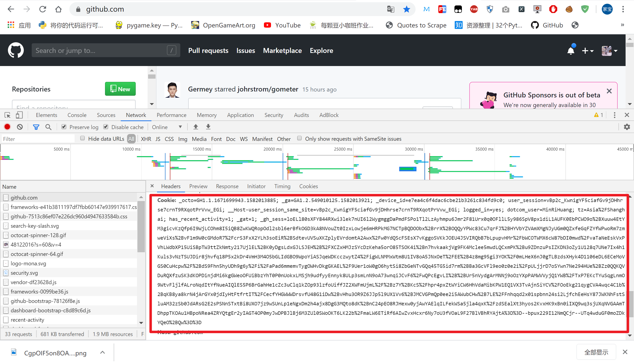Uncheck the Disable cache checkbox
Screen dimensions: 634x364
coord(106,127)
